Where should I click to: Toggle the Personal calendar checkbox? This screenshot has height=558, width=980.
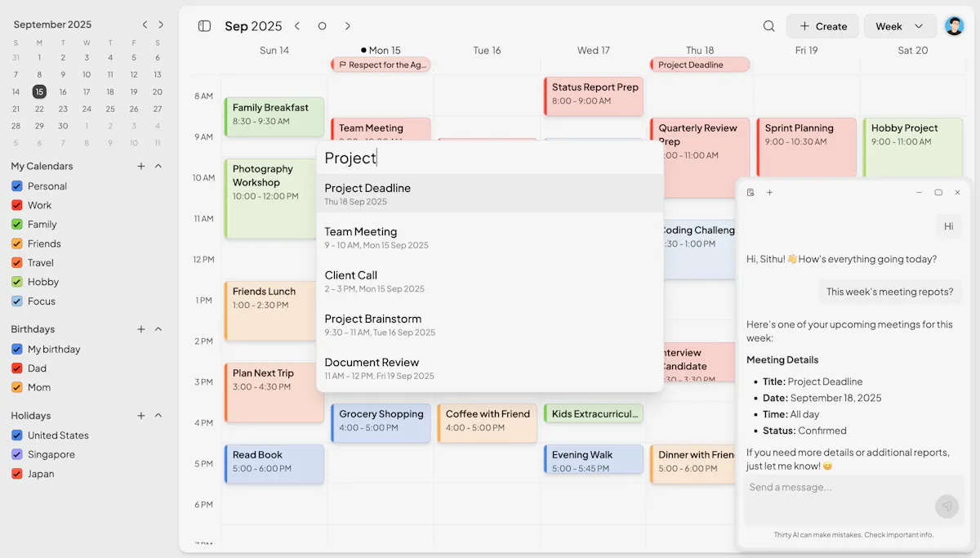16,186
